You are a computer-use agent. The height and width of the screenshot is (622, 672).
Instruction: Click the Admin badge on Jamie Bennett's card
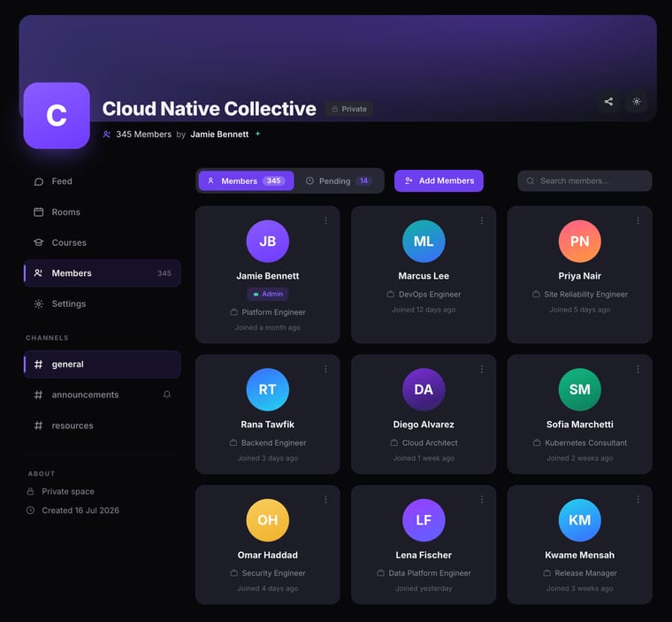pyautogui.click(x=267, y=294)
